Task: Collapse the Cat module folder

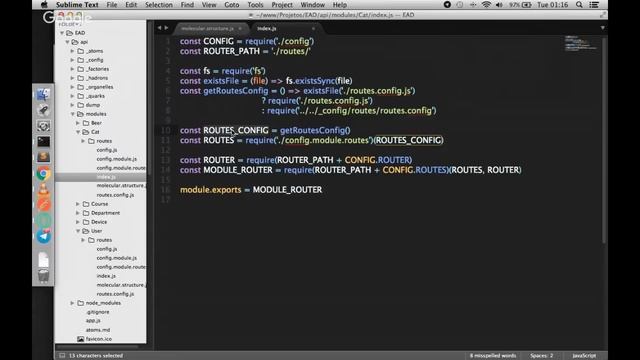Action: pos(78,132)
